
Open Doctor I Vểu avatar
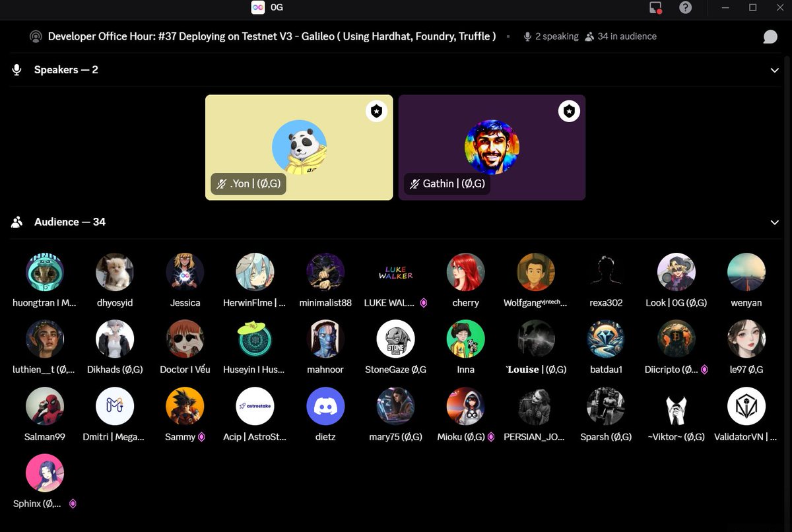coord(185,339)
